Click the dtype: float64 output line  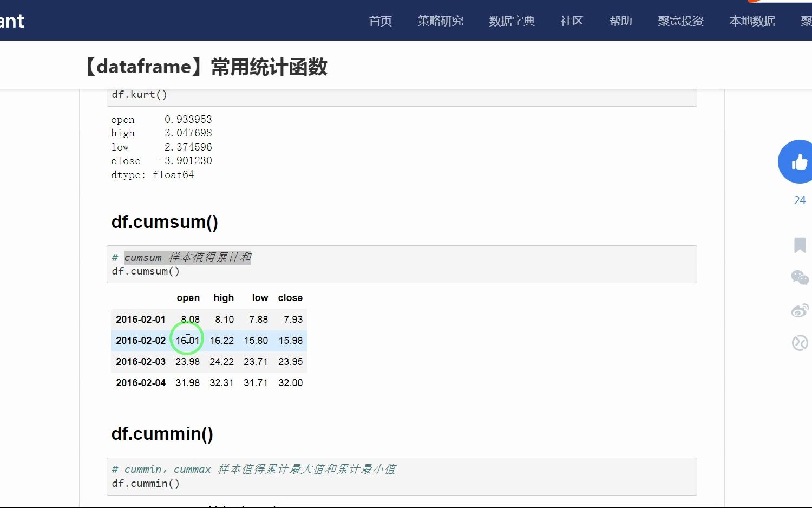(153, 175)
